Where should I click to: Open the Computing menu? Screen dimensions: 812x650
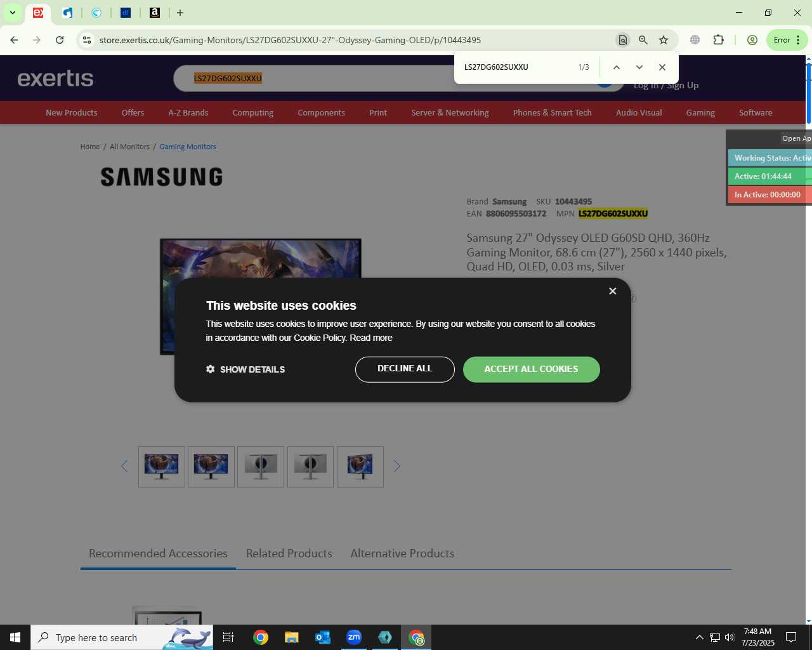[x=252, y=112]
